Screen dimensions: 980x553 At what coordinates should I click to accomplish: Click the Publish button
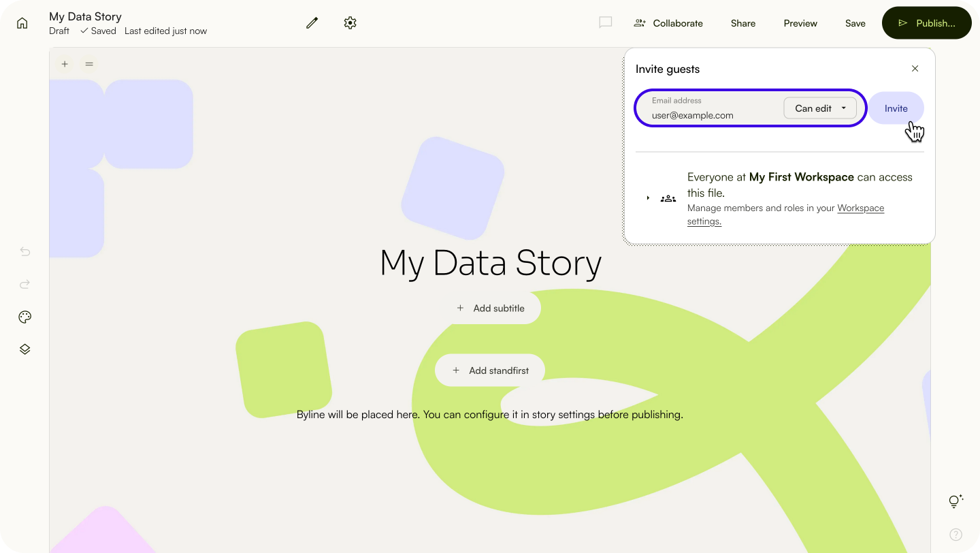(x=927, y=23)
